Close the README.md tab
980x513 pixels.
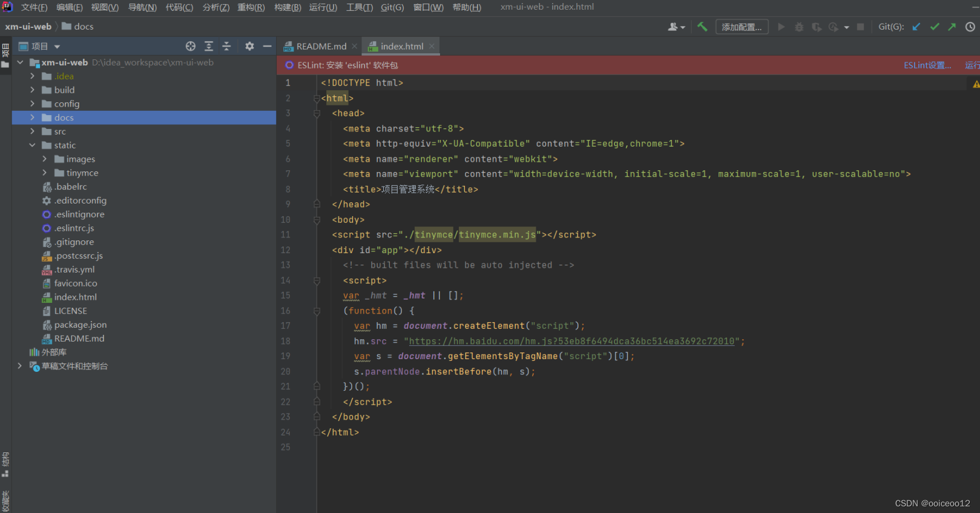point(355,46)
